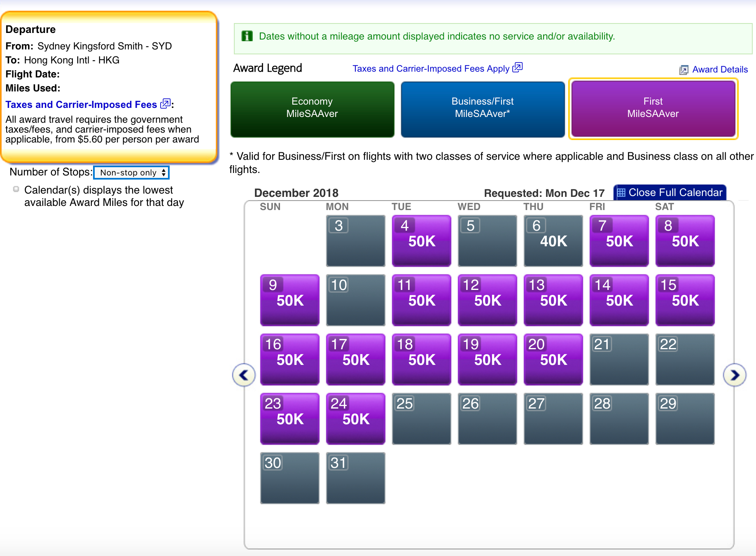
Task: Choose the purple First MileSAAver award
Action: coord(653,109)
